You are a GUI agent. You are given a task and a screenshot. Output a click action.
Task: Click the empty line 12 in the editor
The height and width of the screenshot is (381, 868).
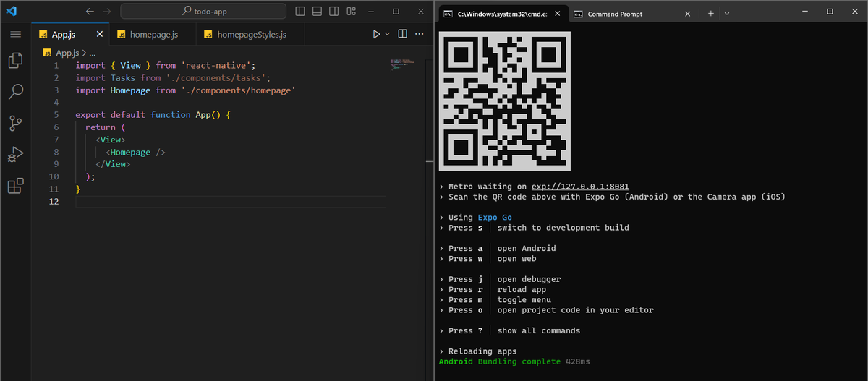(x=230, y=202)
